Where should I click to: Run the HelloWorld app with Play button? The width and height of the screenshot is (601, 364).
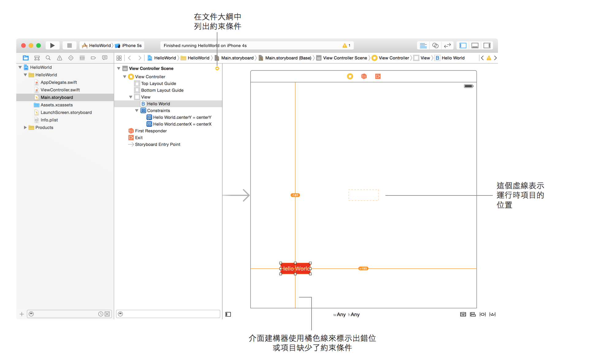coord(52,45)
